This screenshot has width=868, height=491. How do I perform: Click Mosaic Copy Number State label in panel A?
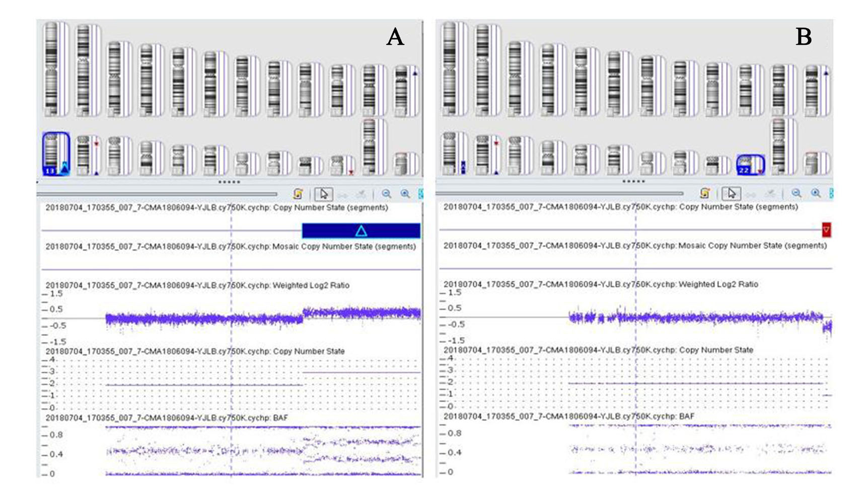230,247
